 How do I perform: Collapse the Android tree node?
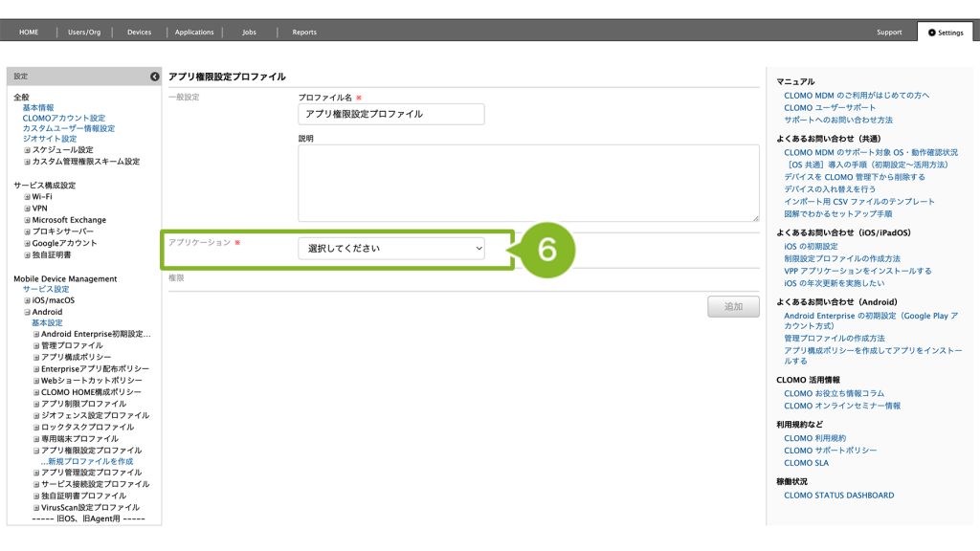tap(28, 312)
